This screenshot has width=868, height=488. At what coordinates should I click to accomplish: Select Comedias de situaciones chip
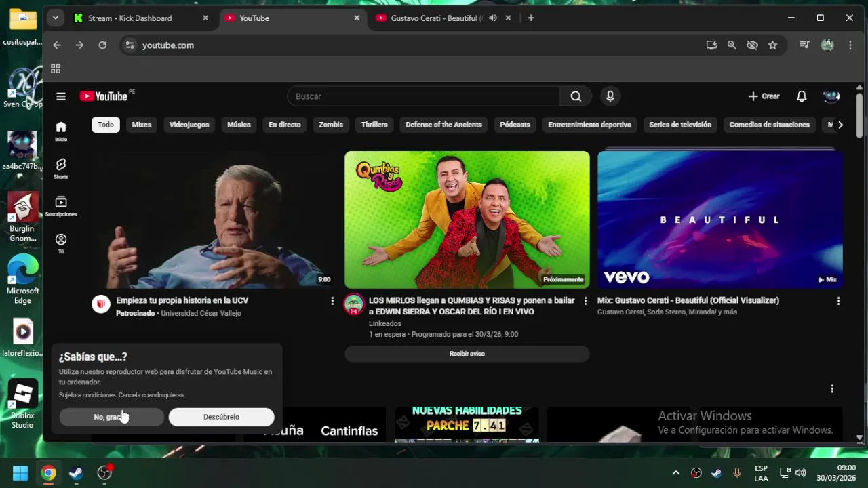[x=770, y=125]
